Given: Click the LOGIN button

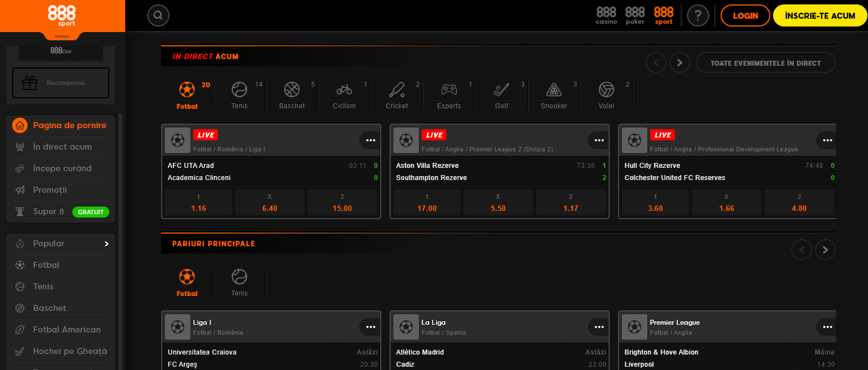Looking at the screenshot, I should tap(745, 15).
